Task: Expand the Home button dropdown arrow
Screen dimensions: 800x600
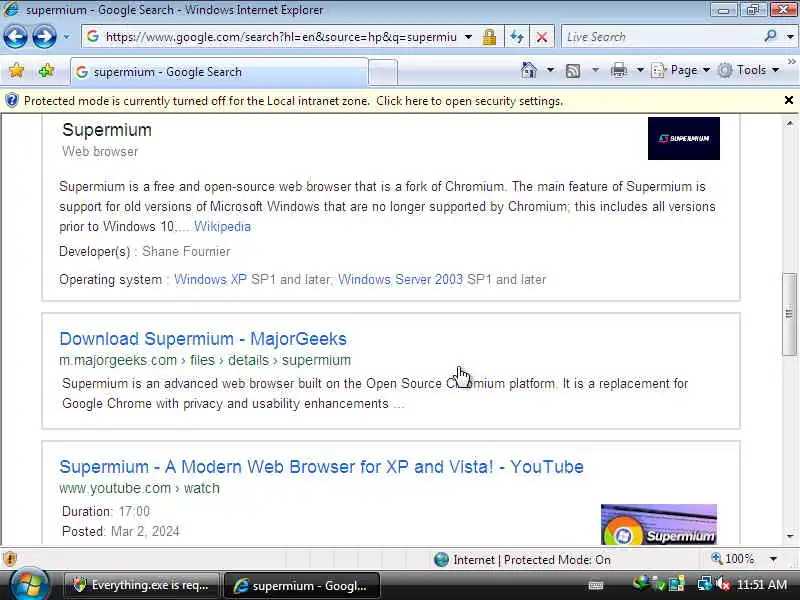Action: (x=550, y=70)
